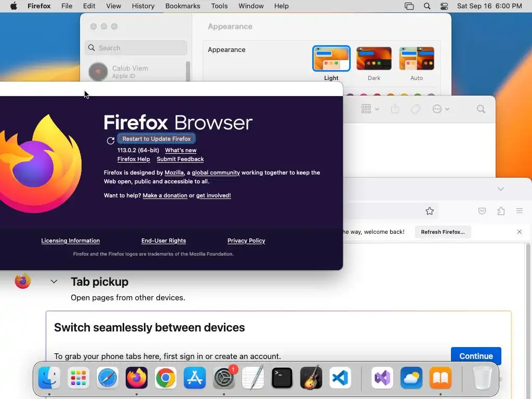Click the blue Continue button

pyautogui.click(x=476, y=356)
